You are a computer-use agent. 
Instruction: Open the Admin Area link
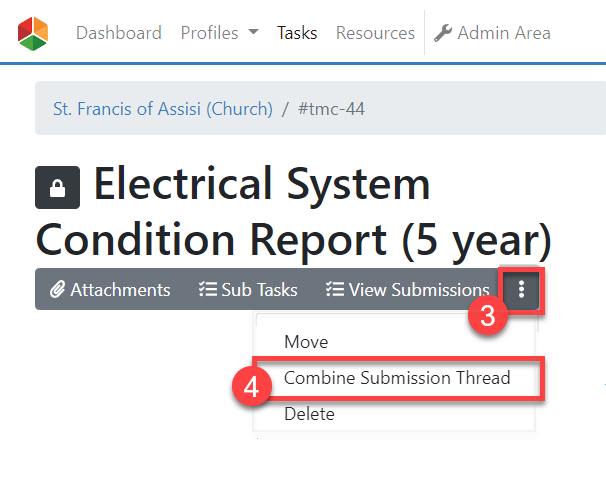[x=503, y=33]
